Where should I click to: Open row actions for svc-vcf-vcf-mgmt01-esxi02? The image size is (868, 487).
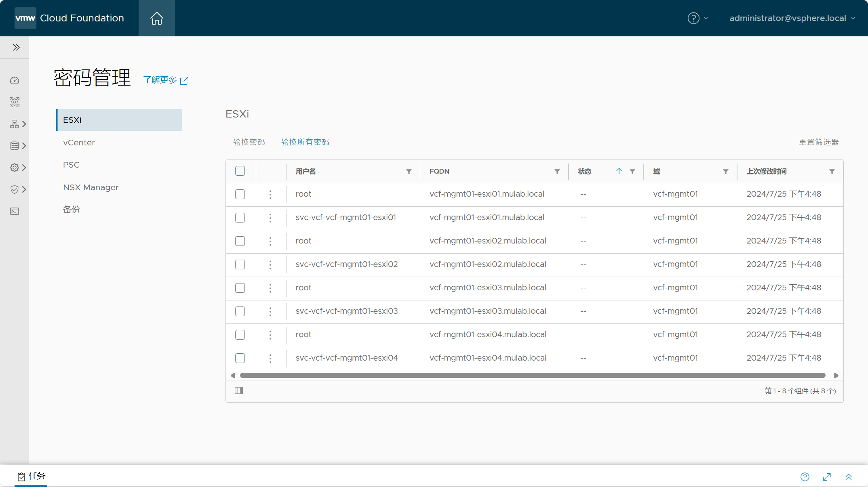point(270,264)
